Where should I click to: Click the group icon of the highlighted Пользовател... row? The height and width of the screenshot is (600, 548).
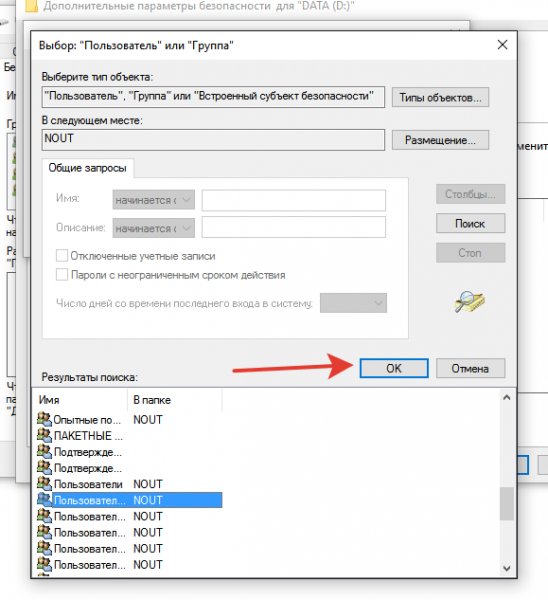click(x=44, y=499)
